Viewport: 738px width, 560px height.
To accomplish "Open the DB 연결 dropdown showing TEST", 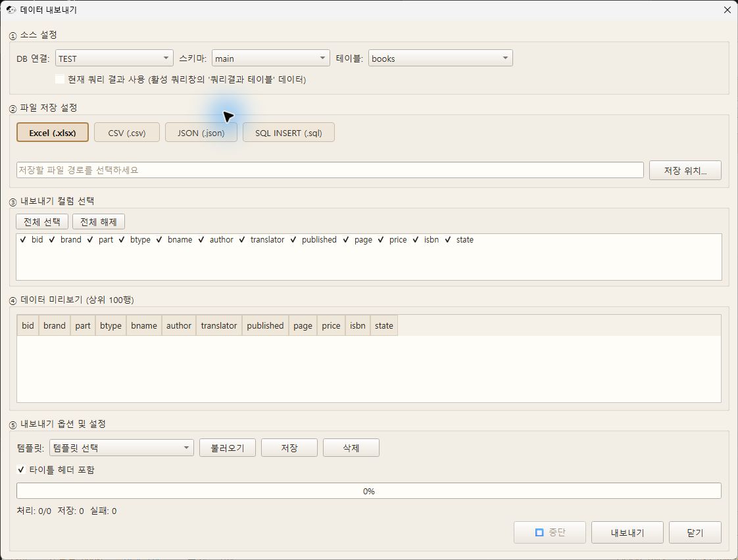I will tap(114, 58).
